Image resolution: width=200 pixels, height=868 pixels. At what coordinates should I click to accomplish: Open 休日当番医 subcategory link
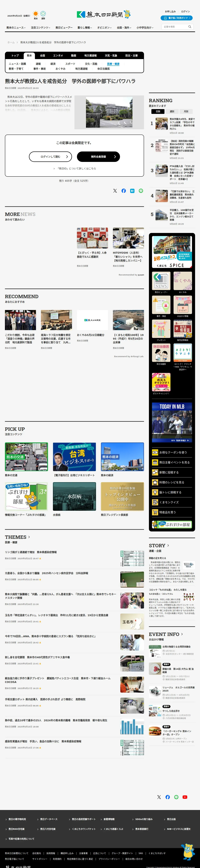103,69
